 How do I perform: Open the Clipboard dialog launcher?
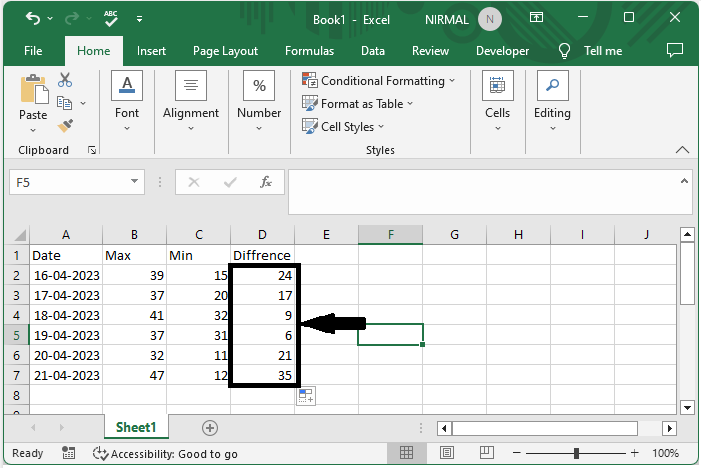(x=92, y=150)
